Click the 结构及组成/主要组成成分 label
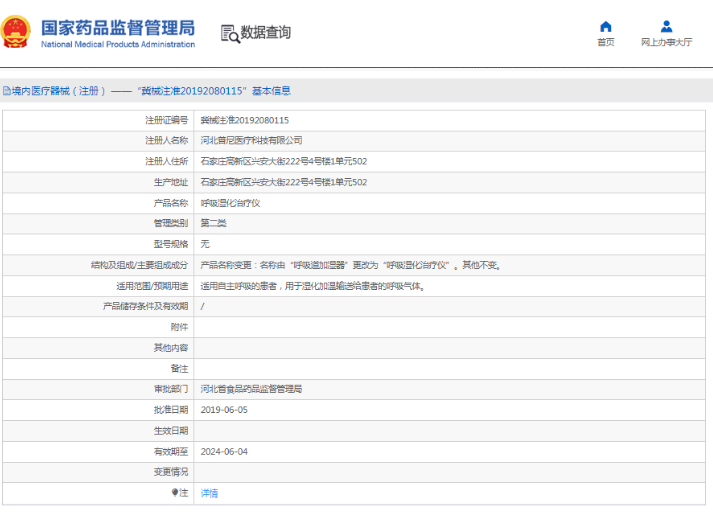Image resolution: width=713 pixels, height=512 pixels. click(x=140, y=265)
